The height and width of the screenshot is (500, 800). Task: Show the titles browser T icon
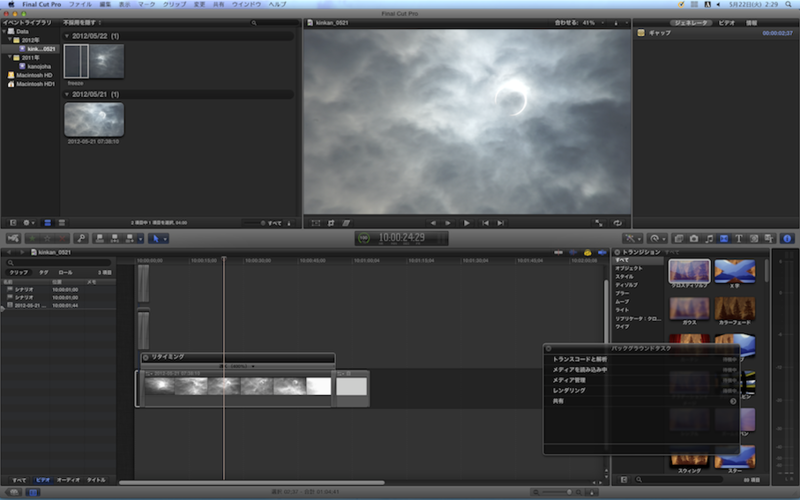pos(738,238)
